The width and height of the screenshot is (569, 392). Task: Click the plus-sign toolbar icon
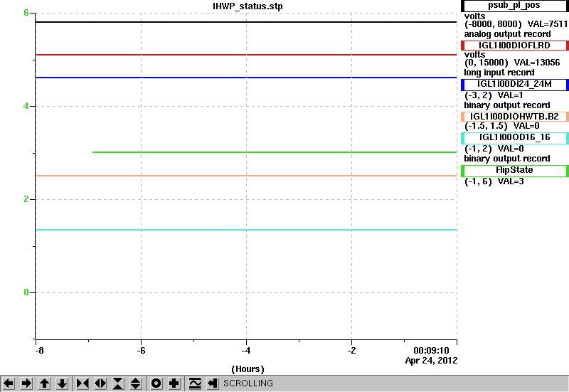coord(174,383)
